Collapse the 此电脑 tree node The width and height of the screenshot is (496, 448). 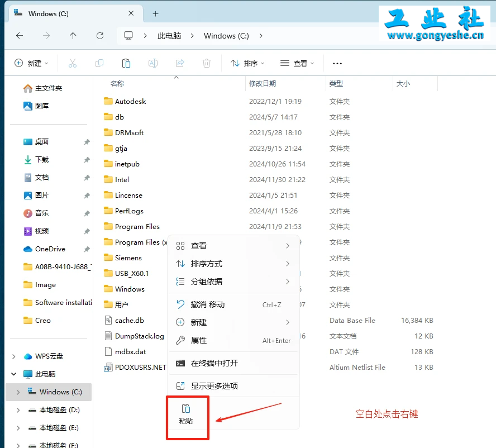click(13, 374)
